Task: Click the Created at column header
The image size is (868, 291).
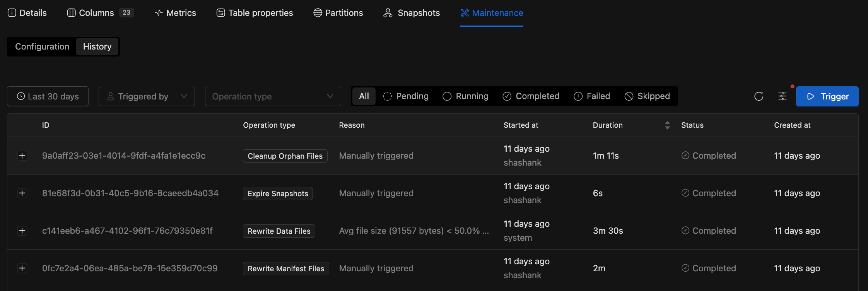Action: 792,125
